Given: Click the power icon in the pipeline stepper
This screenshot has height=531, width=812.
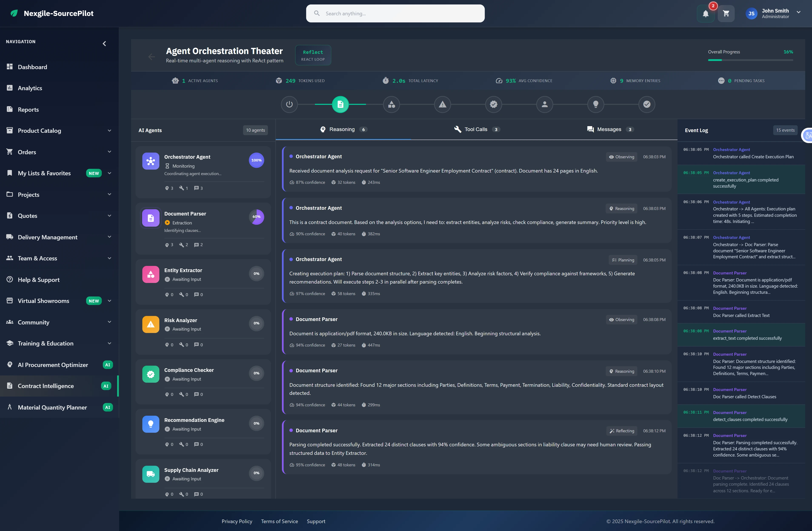Looking at the screenshot, I should (x=289, y=104).
